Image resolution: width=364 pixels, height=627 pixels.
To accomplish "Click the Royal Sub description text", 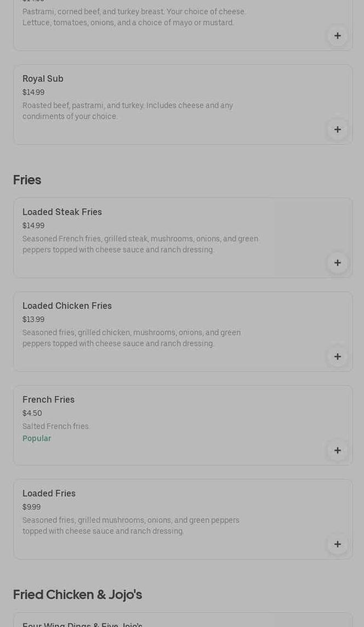I will [128, 111].
